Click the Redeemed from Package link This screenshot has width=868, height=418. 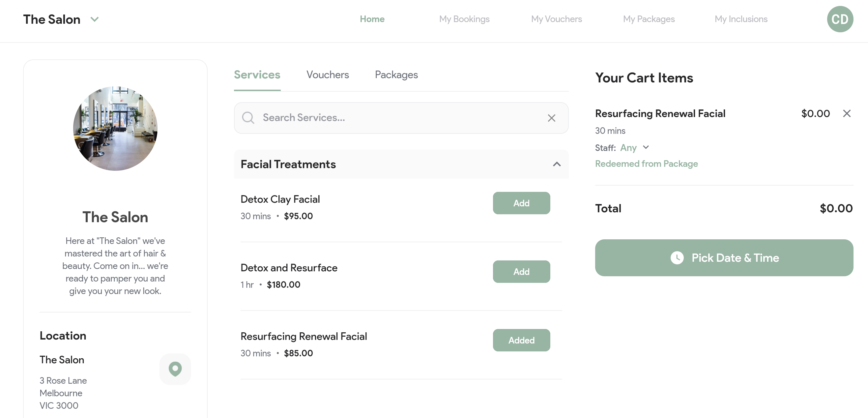point(646,164)
